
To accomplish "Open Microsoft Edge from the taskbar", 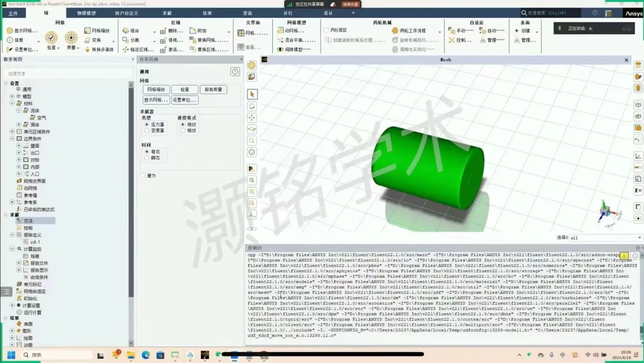I will [145, 355].
